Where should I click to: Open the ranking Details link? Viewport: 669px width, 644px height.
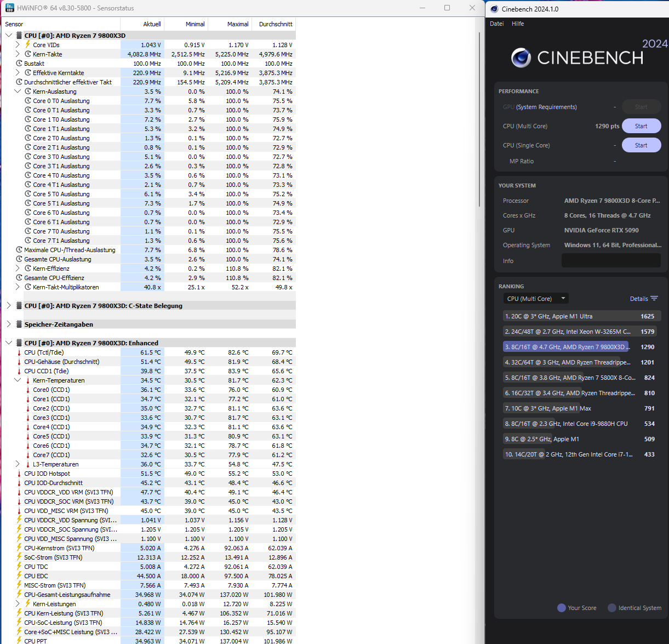(x=639, y=299)
